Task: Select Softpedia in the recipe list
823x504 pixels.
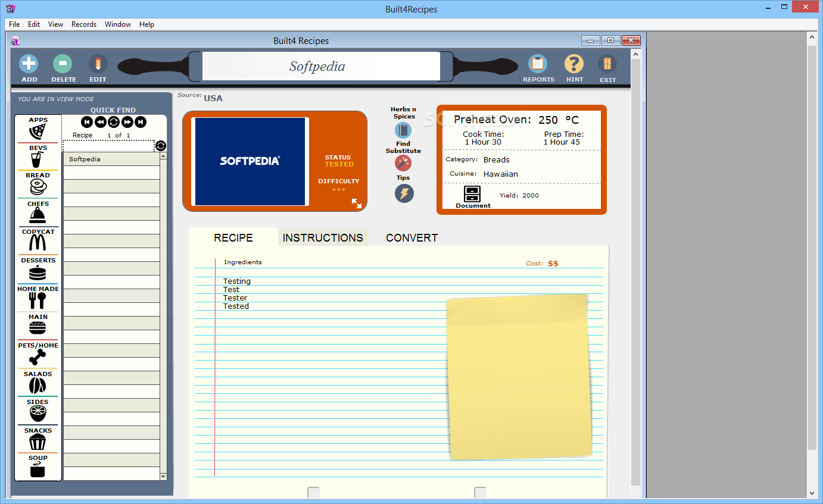Action: (x=111, y=159)
